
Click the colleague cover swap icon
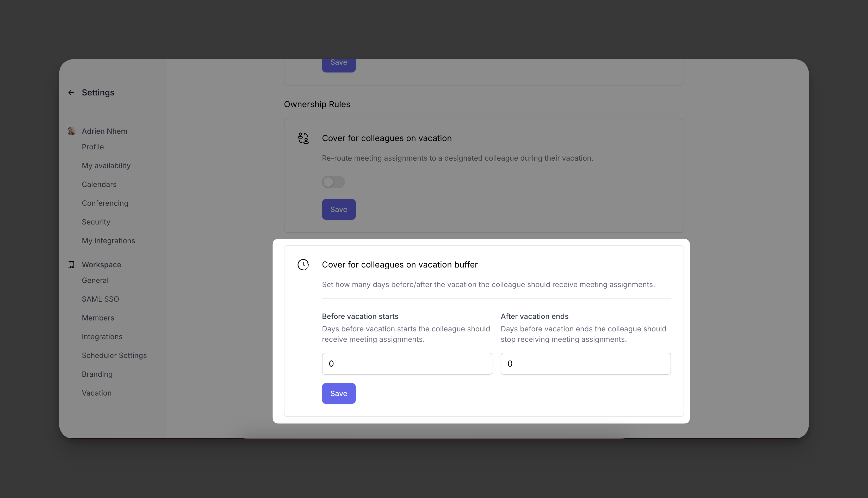303,138
